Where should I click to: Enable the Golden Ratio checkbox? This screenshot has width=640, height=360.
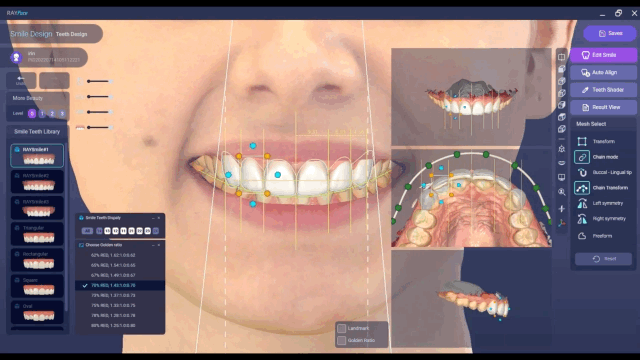pyautogui.click(x=342, y=340)
